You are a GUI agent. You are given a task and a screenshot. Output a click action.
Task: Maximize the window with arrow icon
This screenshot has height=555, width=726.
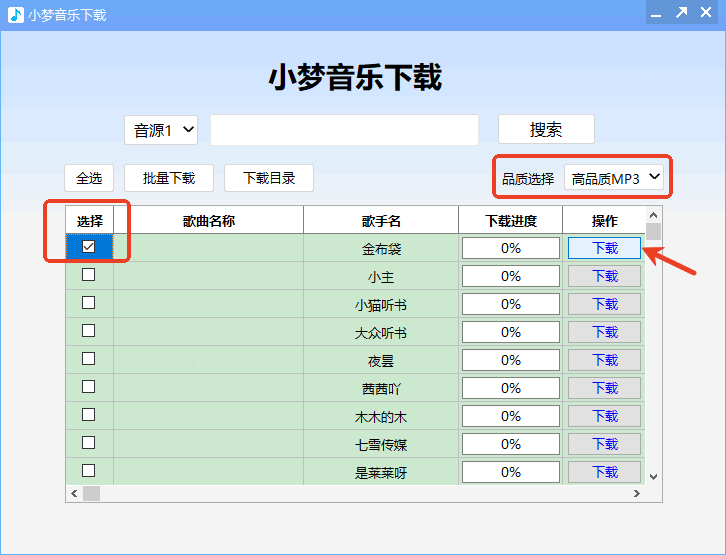point(681,13)
